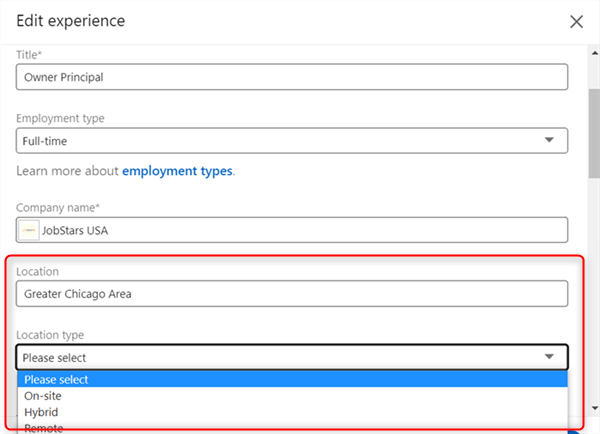The width and height of the screenshot is (600, 434).
Task: Click the Edit experience heading
Action: 69,21
